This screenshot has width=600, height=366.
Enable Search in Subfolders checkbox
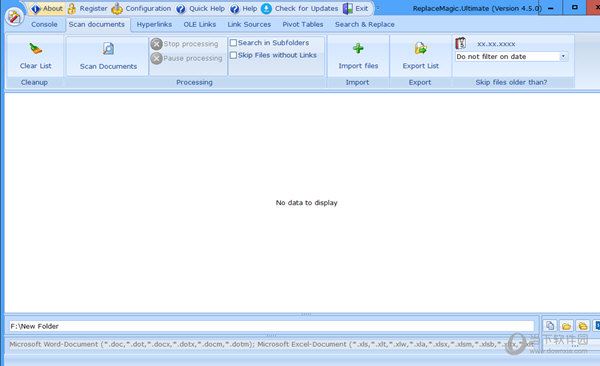[x=233, y=43]
